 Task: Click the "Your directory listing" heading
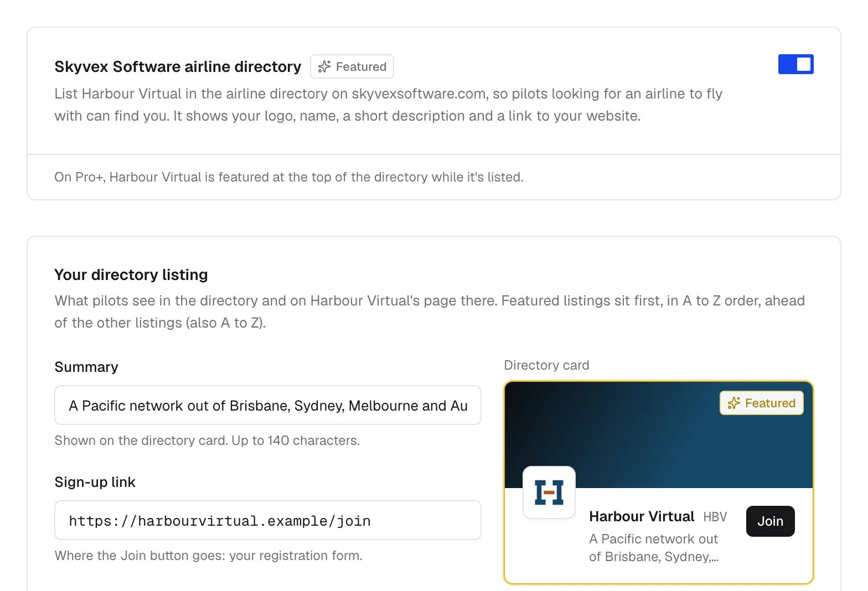click(131, 274)
